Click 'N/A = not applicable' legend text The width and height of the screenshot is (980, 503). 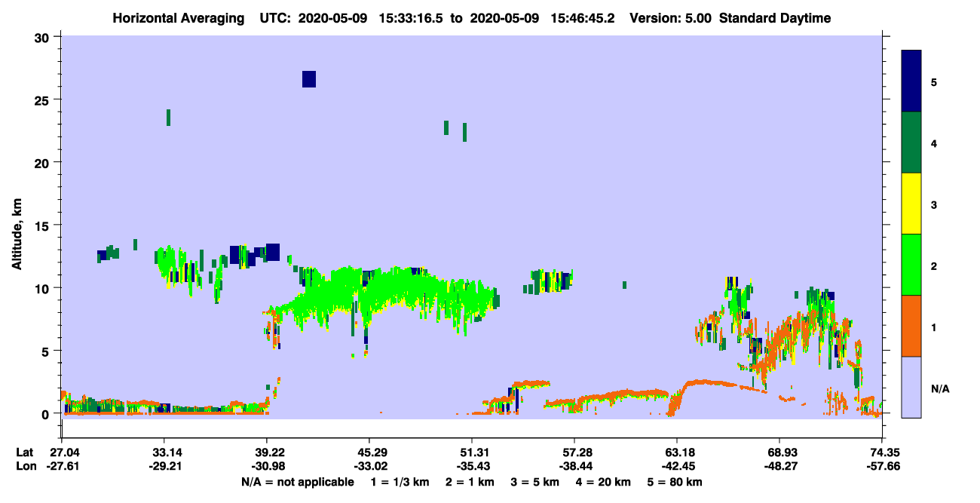[298, 482]
